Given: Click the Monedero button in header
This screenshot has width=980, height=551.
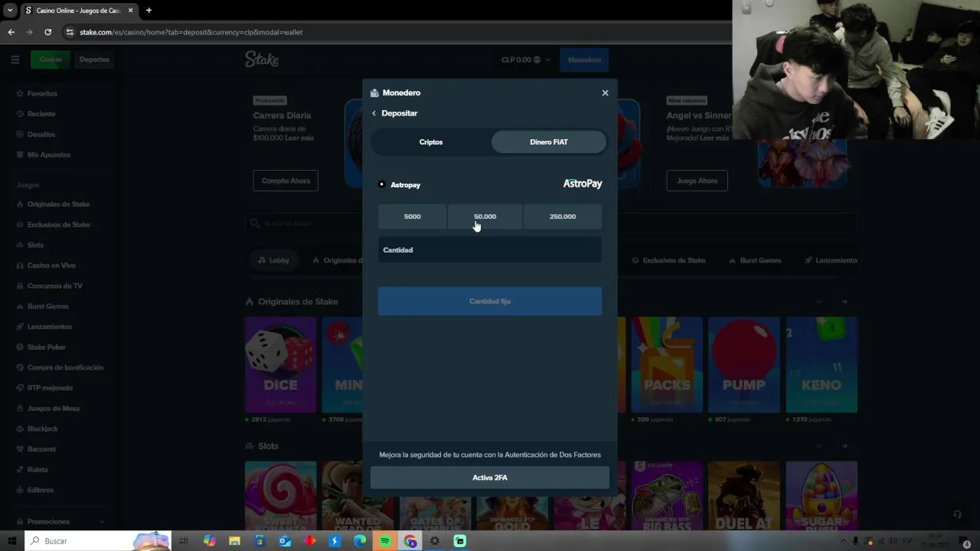Looking at the screenshot, I should [x=584, y=60].
